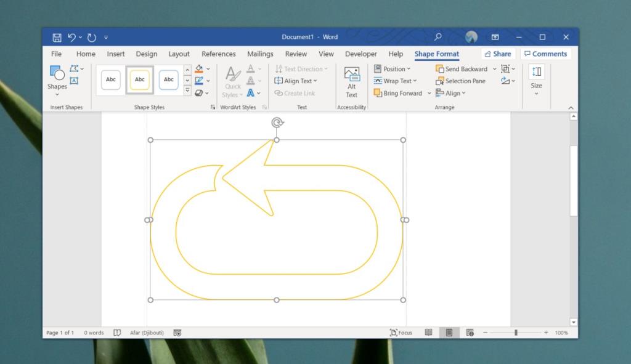Viewport: 631px width, 364px height.
Task: Open the Send Backward dropdown arrow
Action: pyautogui.click(x=494, y=69)
